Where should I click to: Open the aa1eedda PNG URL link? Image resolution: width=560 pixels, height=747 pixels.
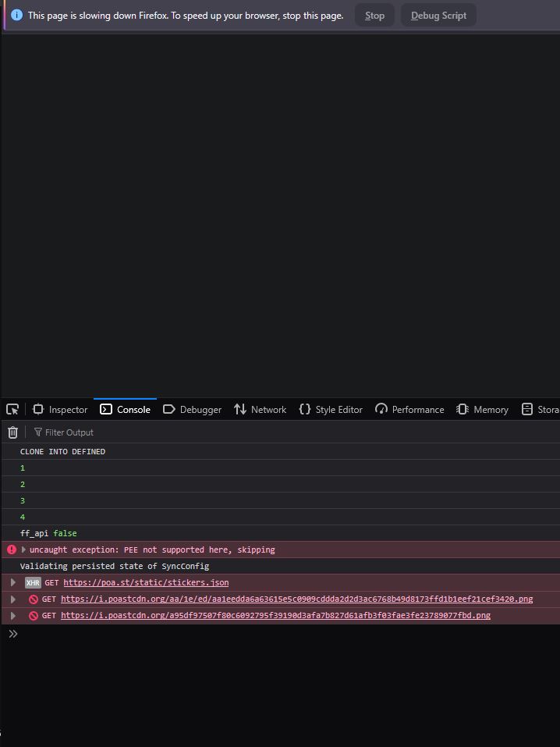click(x=296, y=599)
